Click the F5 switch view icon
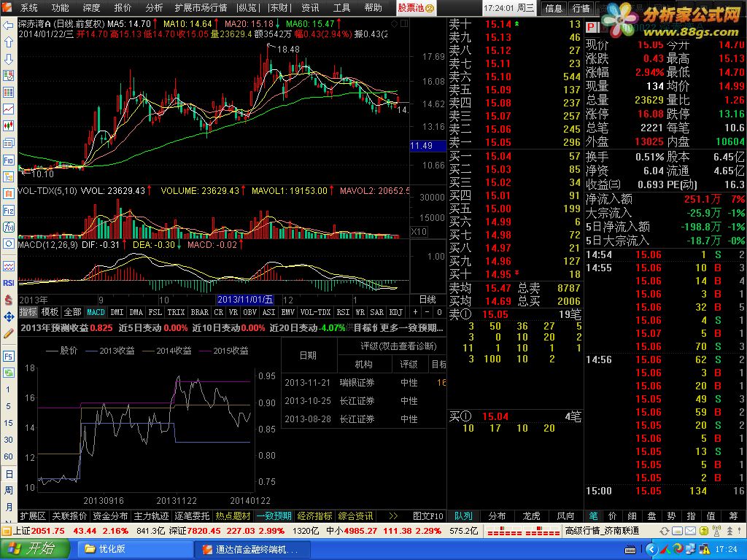 (9, 356)
